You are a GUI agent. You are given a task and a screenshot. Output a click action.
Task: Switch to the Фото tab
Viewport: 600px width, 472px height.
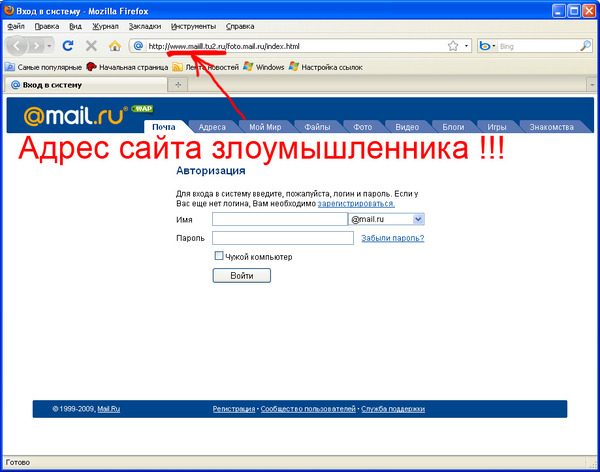tap(362, 127)
